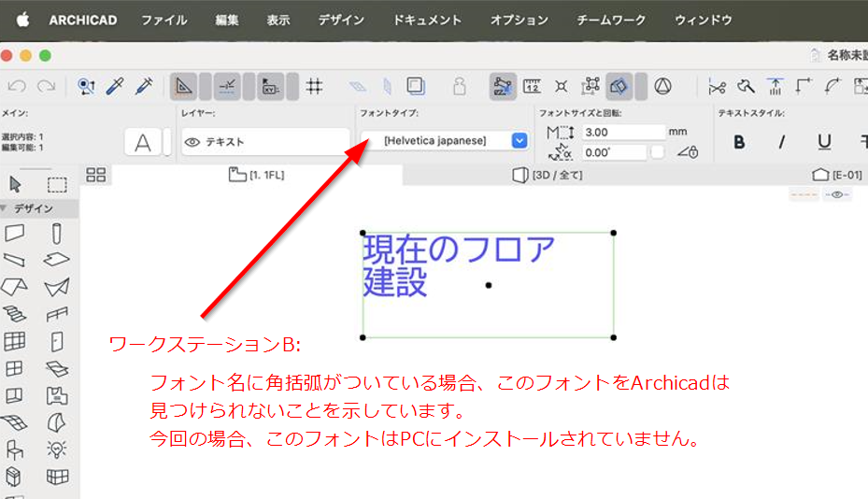
Task: Open the テキスト layer selector
Action: point(265,142)
